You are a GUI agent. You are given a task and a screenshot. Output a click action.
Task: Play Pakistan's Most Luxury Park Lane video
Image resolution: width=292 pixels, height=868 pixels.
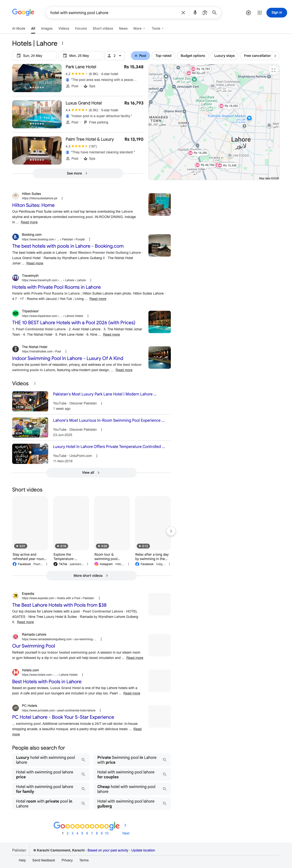30,401
